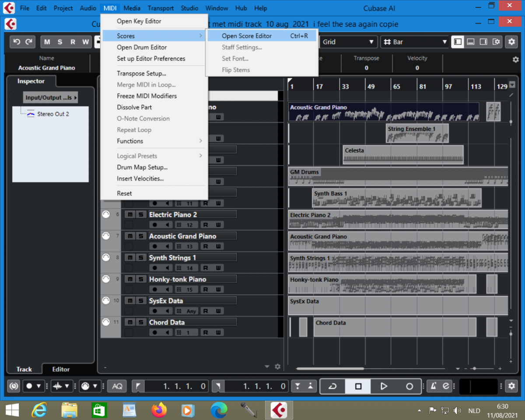Screen dimensions: 525x420
Task: Show the lower zone layout icon
Action: tap(471, 42)
